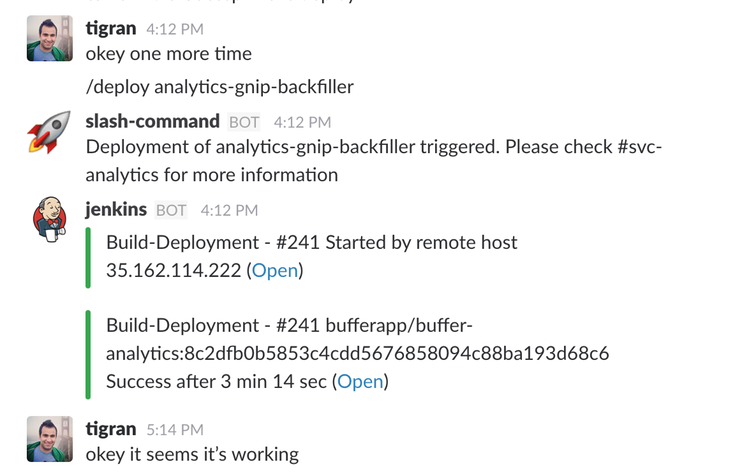Click the jenkins butler avatar icon

(50, 219)
